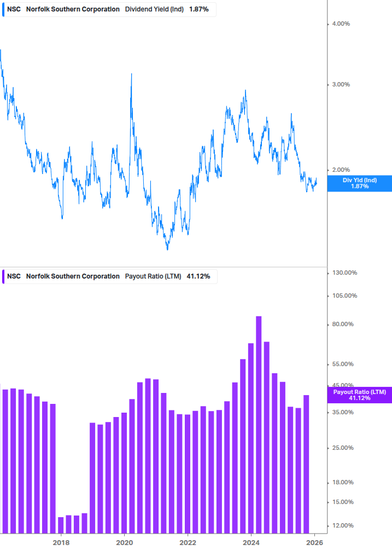392x550 pixels.
Task: Select NSC ticker in Dividend Yield legend
Action: click(x=14, y=9)
